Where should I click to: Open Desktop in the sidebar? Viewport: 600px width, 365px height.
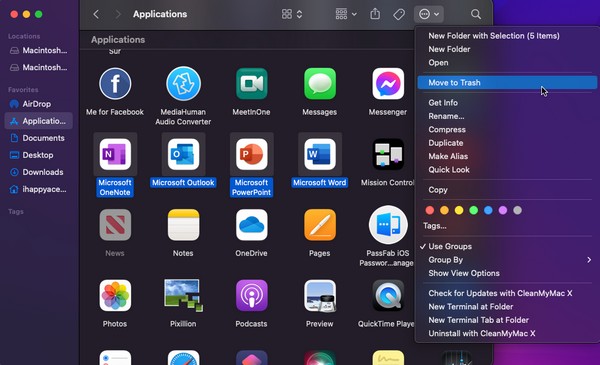(x=38, y=155)
